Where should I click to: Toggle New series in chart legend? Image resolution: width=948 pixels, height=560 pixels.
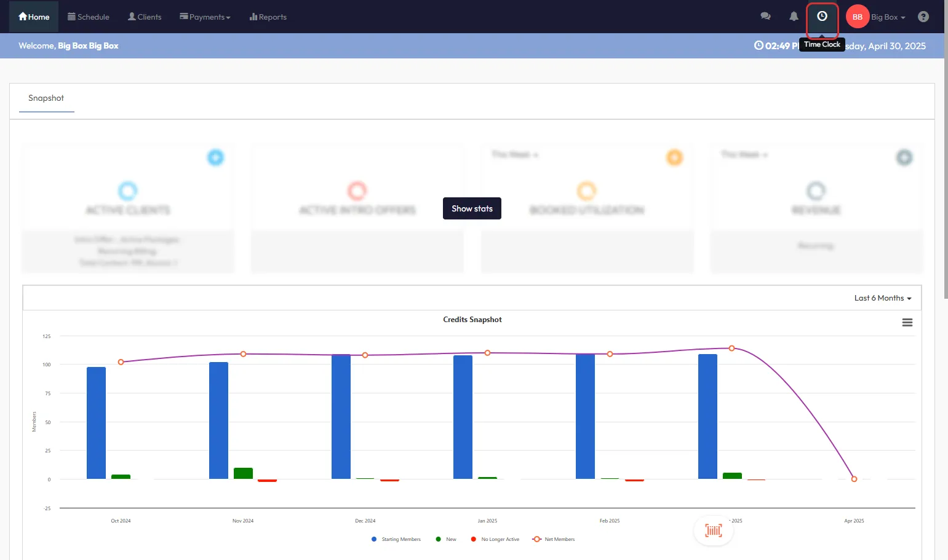click(446, 539)
